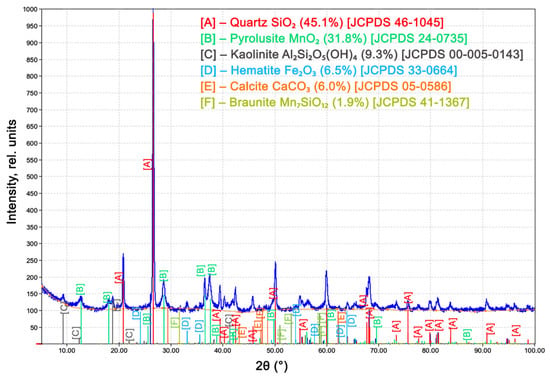This screenshot has height=377, width=550.
Task: Click the peak top near 60 degrees
Action: 327,271
